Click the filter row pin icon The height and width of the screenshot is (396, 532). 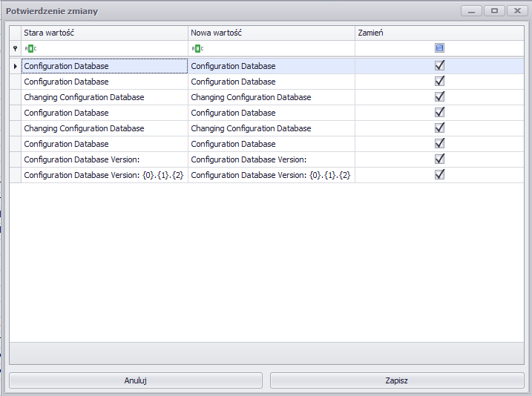pyautogui.click(x=15, y=48)
